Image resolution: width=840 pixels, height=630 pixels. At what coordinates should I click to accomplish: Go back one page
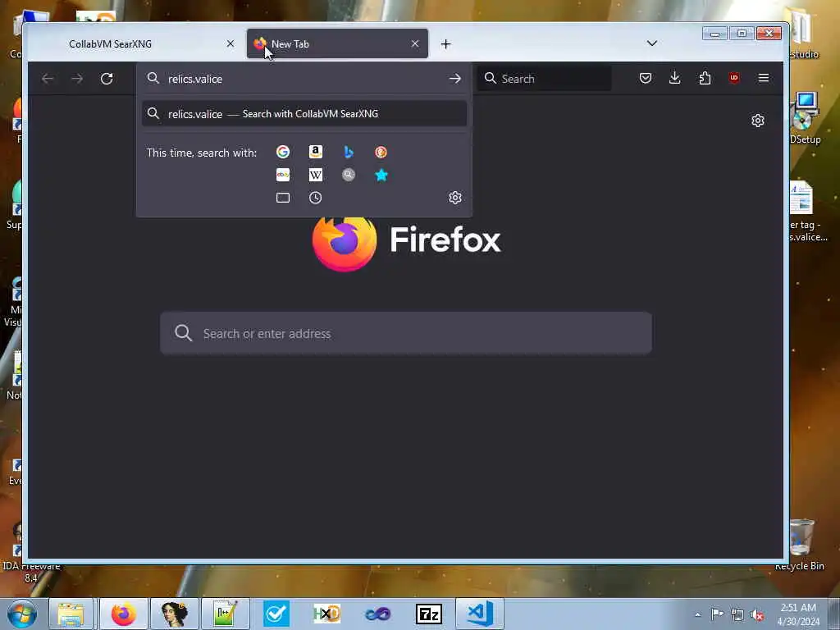point(48,79)
